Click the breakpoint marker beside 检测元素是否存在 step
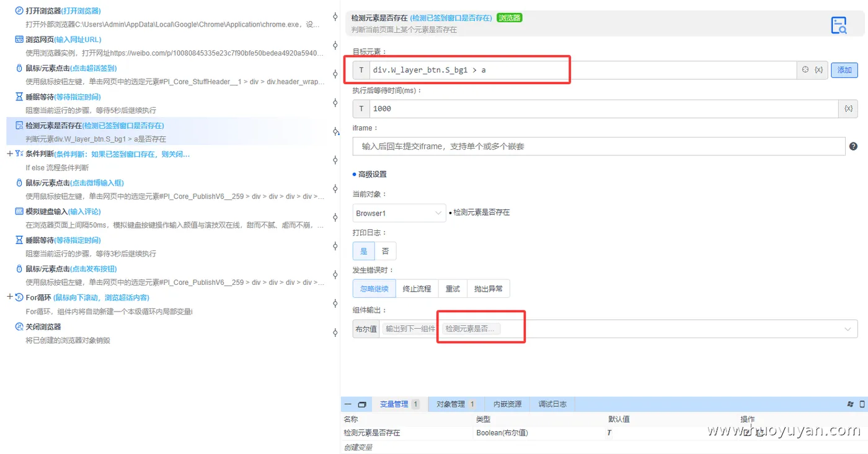The image size is (868, 454). (335, 131)
